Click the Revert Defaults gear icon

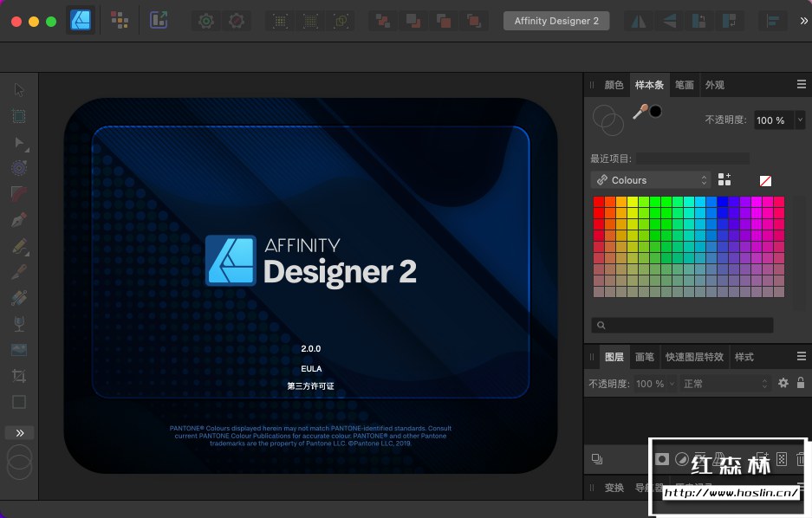click(237, 21)
